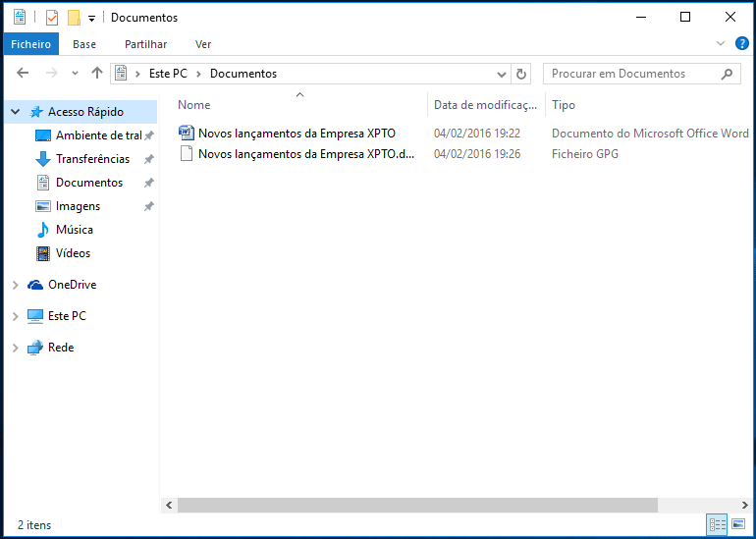Screen dimensions: 756x539
Task: Expand the Este PC tree node
Action: 15,316
